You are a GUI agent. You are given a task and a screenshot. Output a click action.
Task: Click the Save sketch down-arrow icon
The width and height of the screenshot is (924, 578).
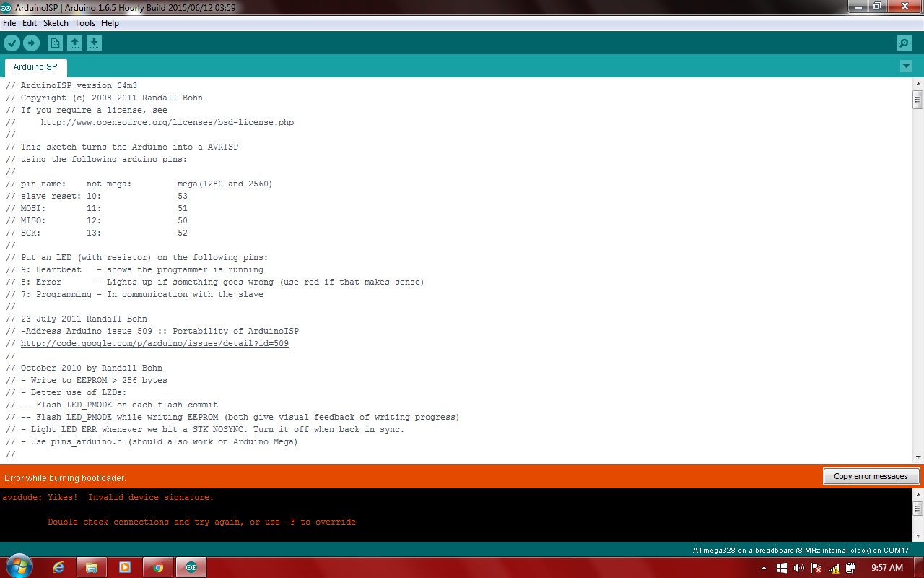pos(94,43)
